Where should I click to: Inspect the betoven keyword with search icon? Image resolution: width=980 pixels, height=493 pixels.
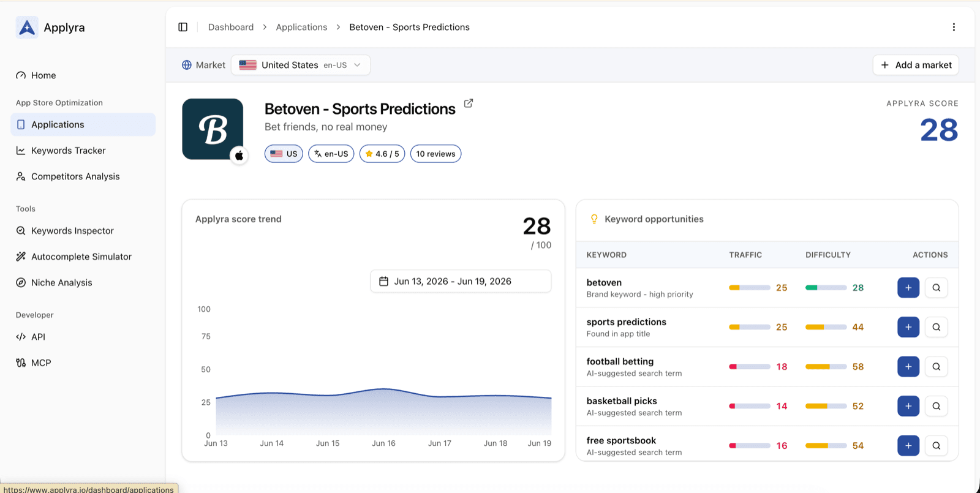[x=937, y=287]
